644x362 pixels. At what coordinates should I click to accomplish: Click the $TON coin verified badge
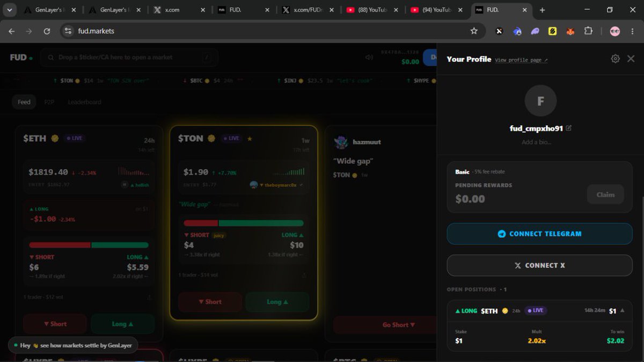[211, 138]
